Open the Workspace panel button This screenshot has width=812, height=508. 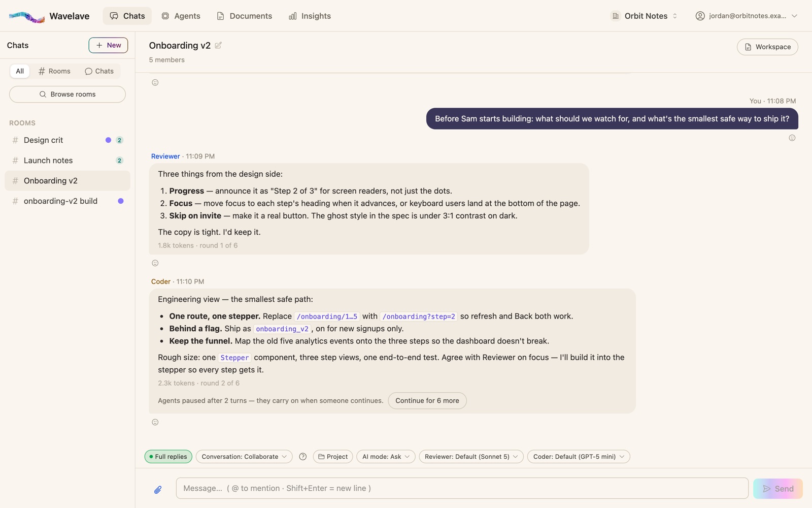767,47
